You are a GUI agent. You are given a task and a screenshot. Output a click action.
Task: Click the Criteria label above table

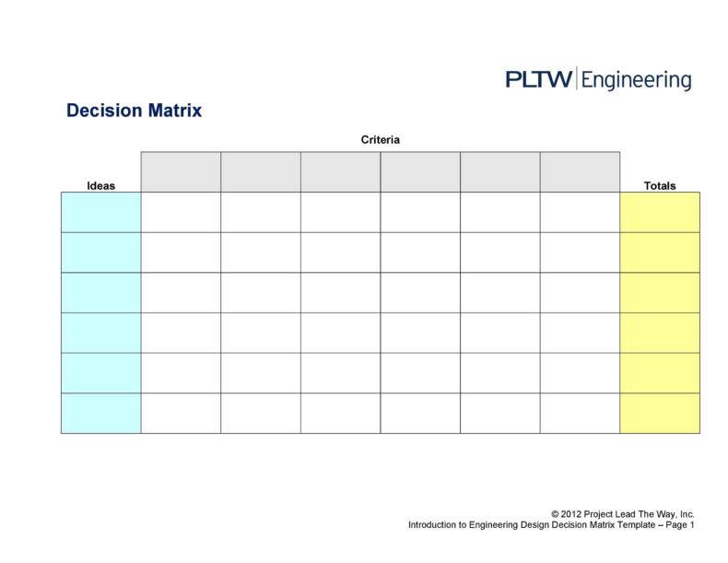(x=381, y=140)
